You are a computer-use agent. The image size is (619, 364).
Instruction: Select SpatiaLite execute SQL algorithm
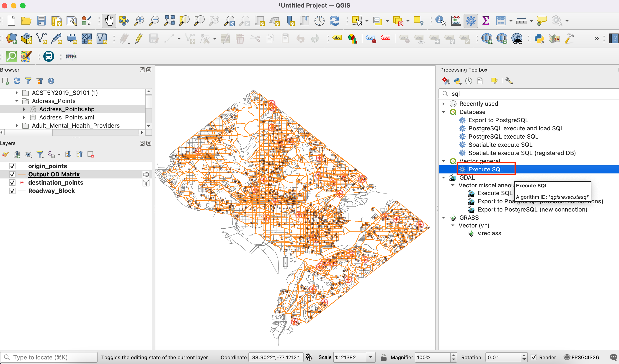pos(500,145)
